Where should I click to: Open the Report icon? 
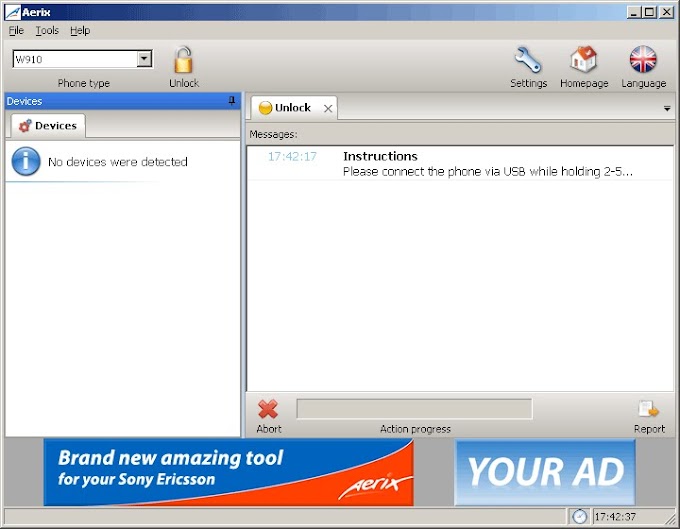click(649, 409)
